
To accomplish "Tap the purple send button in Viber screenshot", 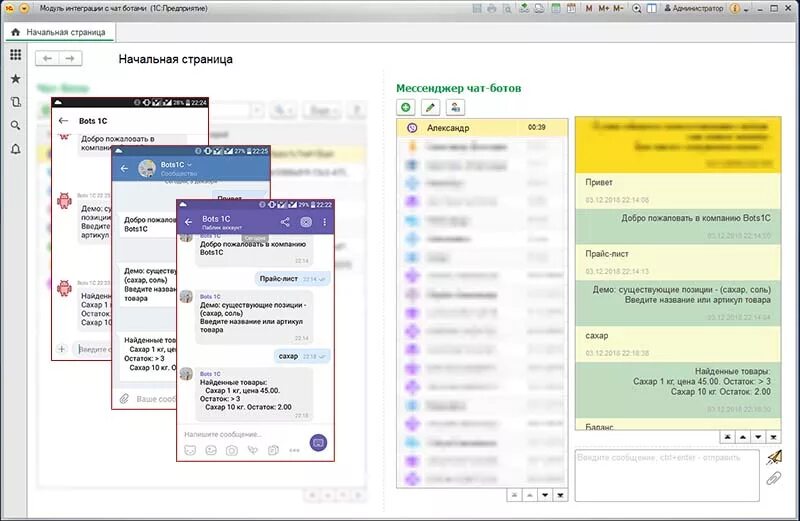I will click(318, 442).
